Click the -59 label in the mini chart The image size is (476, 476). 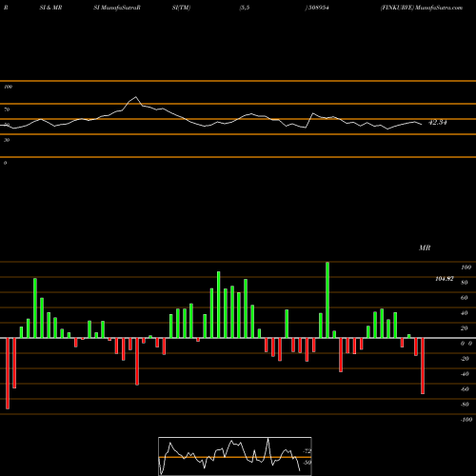point(307,463)
